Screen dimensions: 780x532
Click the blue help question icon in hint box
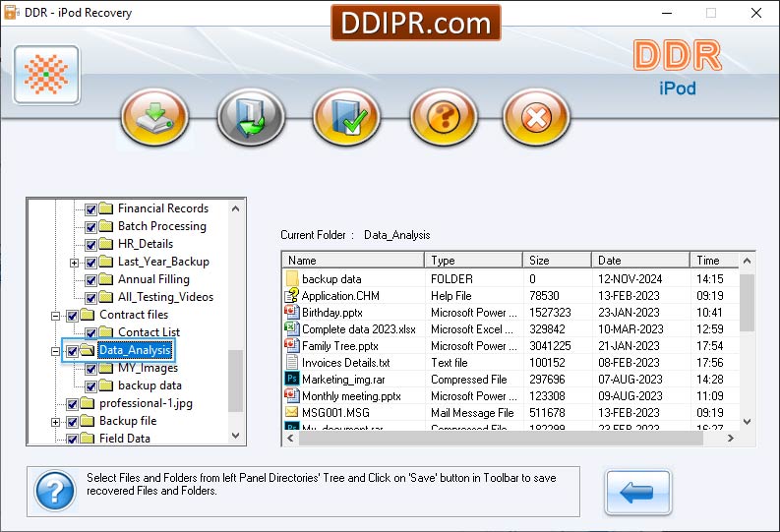coord(55,491)
